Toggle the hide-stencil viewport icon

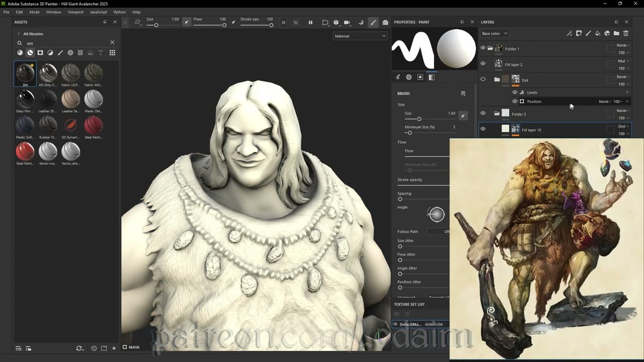[x=296, y=23]
